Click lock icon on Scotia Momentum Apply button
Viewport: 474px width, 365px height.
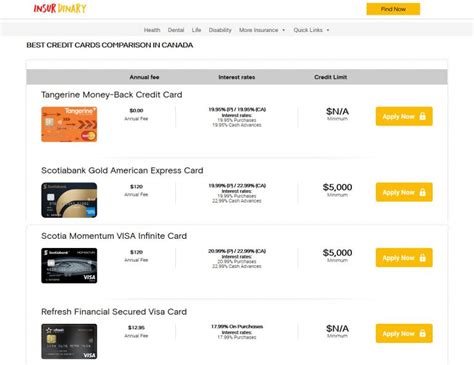[x=423, y=258]
